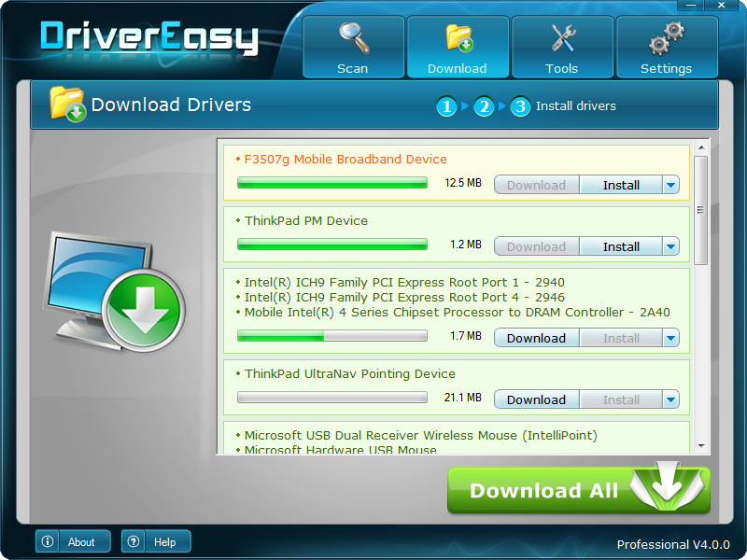Install the F3507g Mobile Broadband Device driver
Image resolution: width=747 pixels, height=560 pixels.
point(621,185)
